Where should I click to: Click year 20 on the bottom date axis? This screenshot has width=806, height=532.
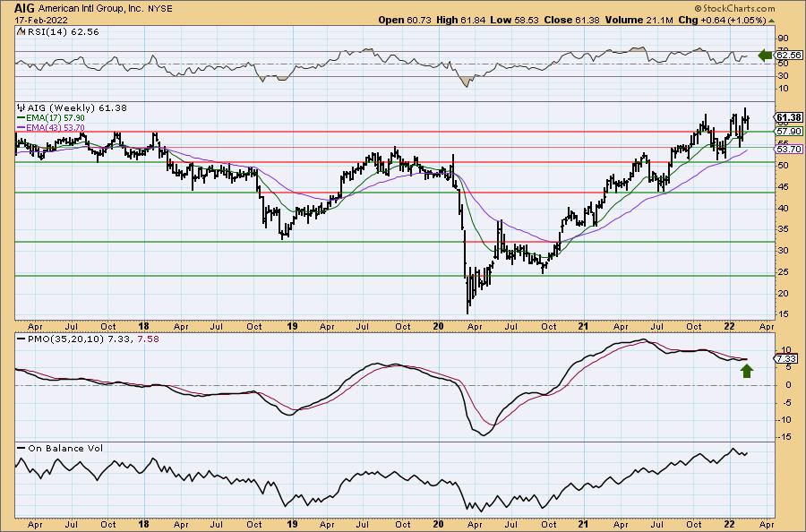pos(438,524)
